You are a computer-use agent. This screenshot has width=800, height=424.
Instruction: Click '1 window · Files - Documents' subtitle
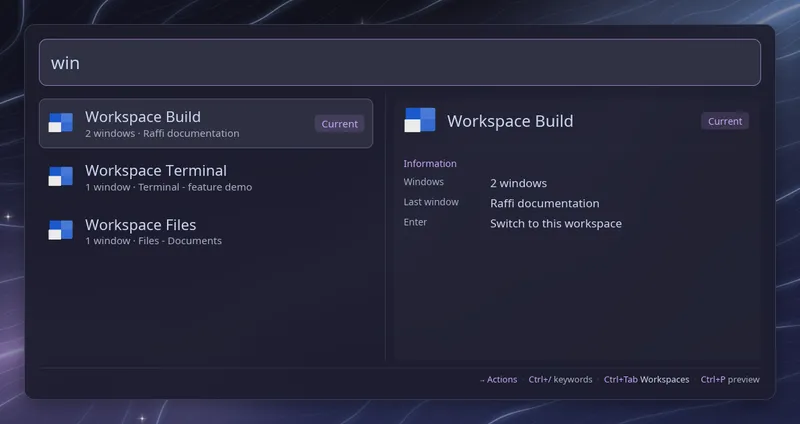tap(154, 241)
